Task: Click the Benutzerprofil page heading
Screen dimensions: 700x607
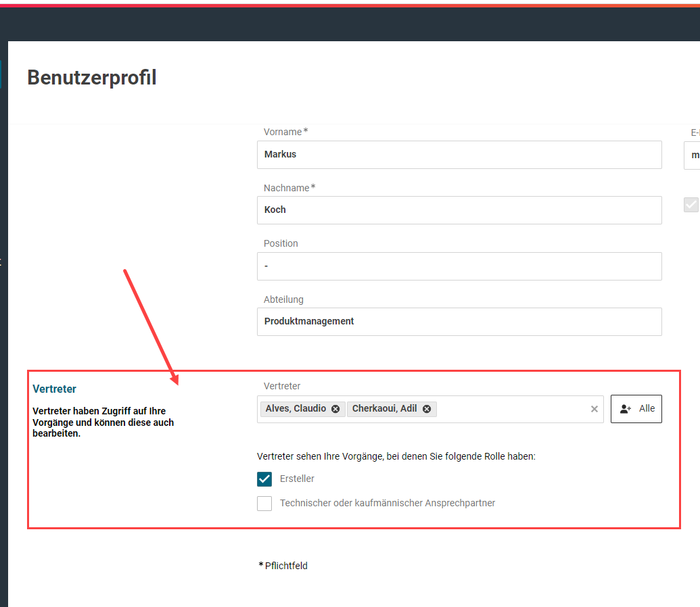Action: click(92, 78)
